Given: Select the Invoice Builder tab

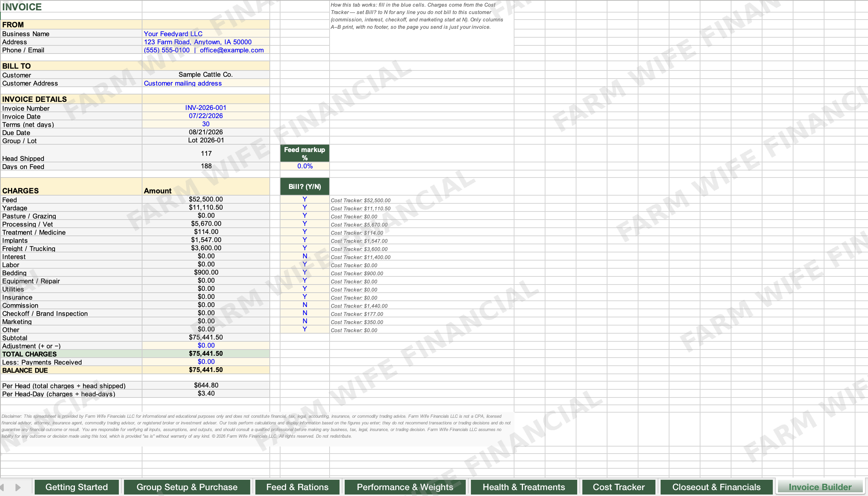Looking at the screenshot, I should 820,487.
